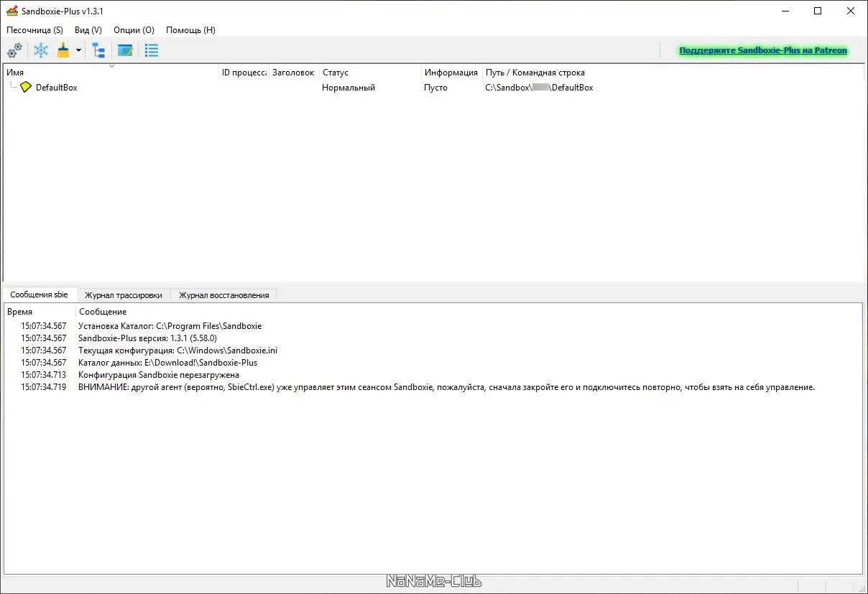Click the blue list toolbar icon
The width and height of the screenshot is (868, 594).
coord(152,51)
